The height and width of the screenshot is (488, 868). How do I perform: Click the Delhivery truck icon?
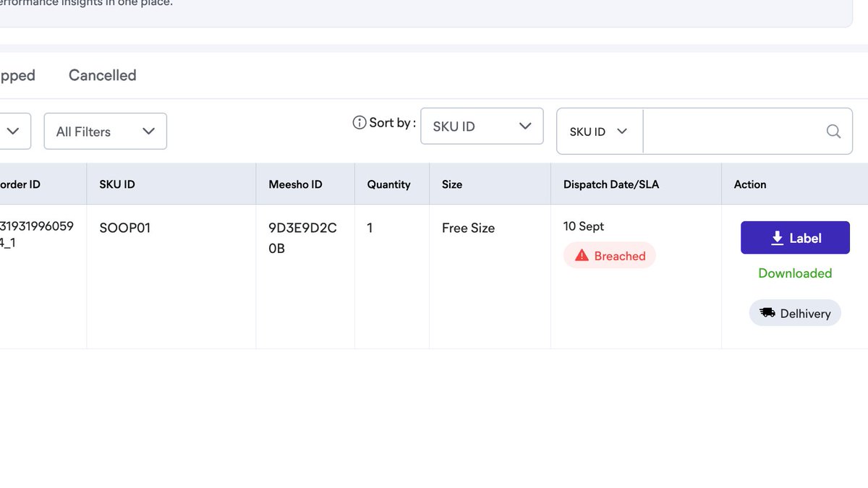(x=767, y=313)
